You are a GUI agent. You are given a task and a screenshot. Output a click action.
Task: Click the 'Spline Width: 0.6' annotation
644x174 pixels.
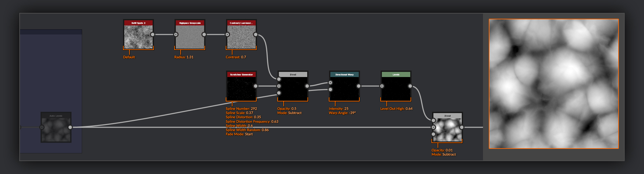point(239,126)
